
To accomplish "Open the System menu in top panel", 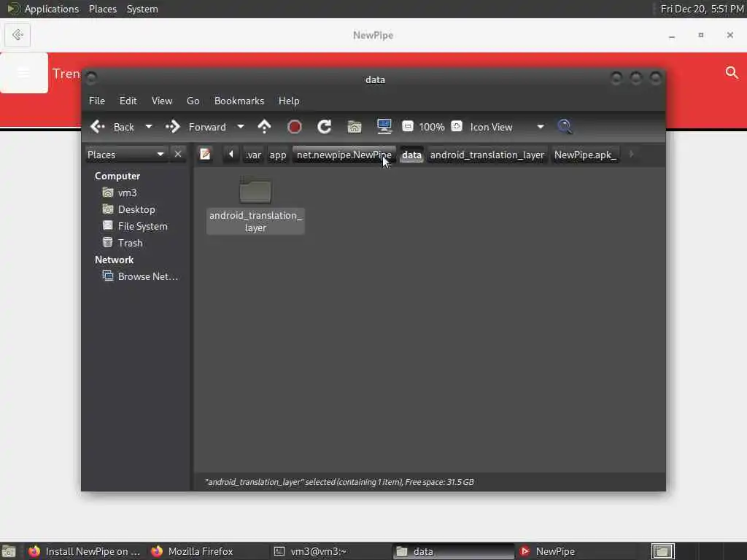I will point(142,9).
